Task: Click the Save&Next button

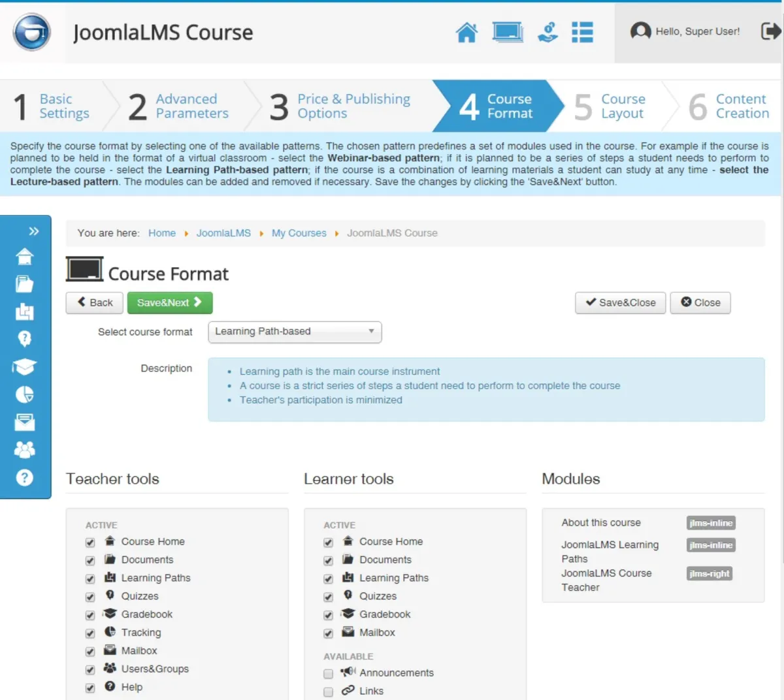Action: pyautogui.click(x=170, y=303)
